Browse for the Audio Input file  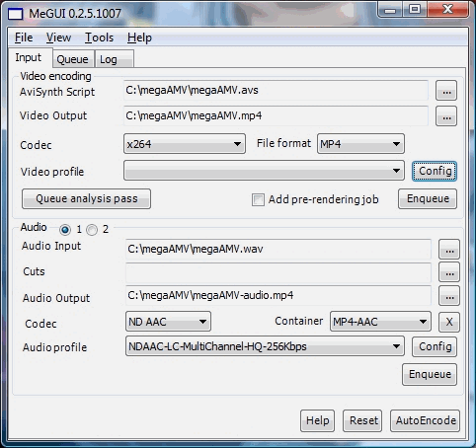(x=449, y=250)
